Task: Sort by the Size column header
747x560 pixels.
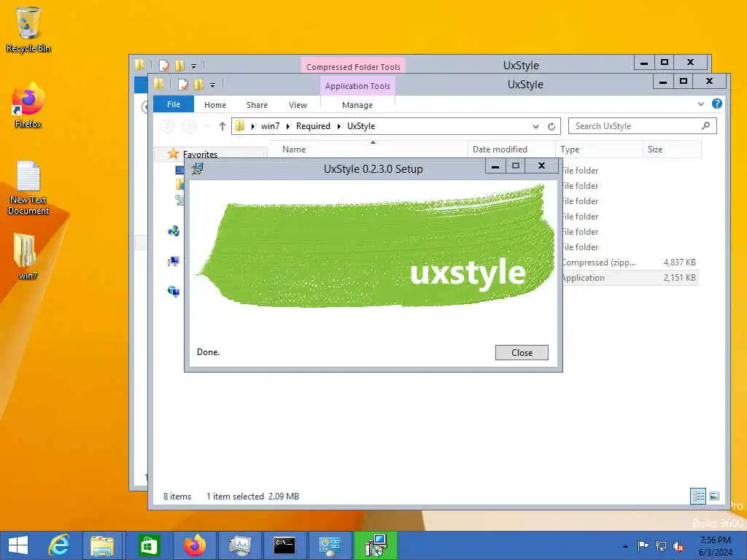Action: coord(672,149)
